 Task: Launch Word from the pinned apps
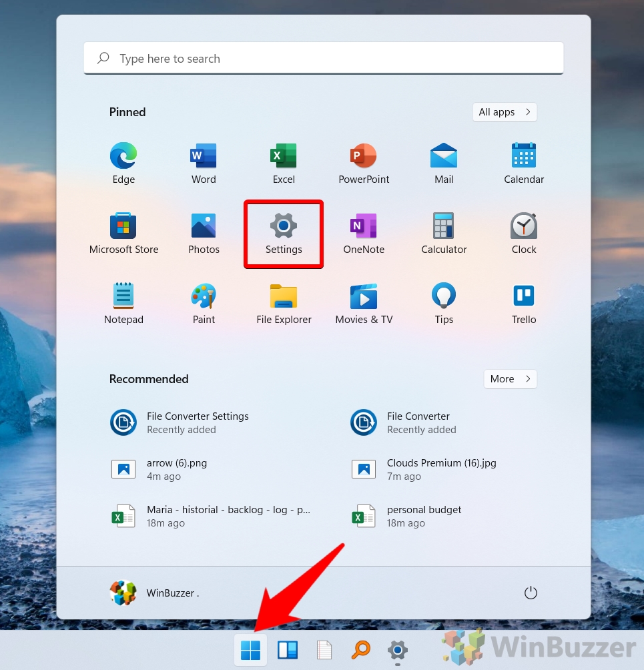[x=204, y=163]
